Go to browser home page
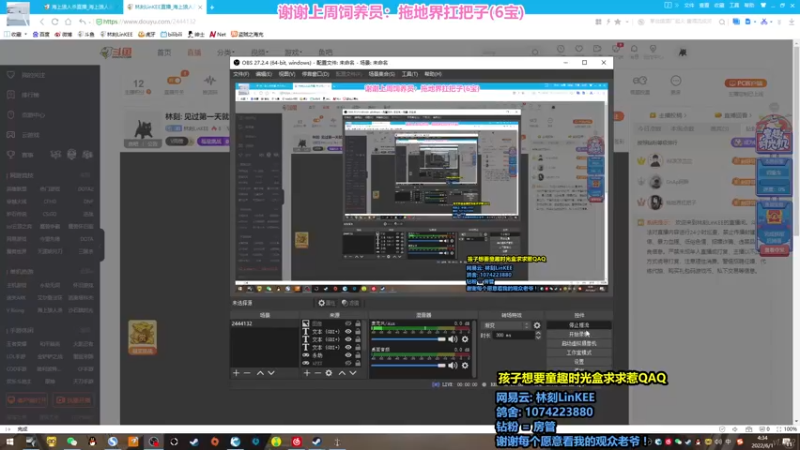This screenshot has height=450, width=800. pos(68,22)
